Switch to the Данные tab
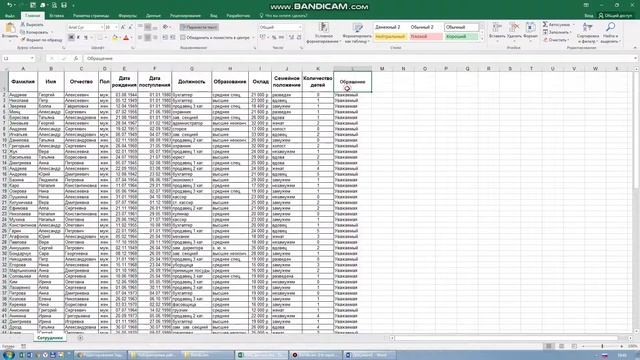Screen dimensions: 640x360 pyautogui.click(x=153, y=16)
